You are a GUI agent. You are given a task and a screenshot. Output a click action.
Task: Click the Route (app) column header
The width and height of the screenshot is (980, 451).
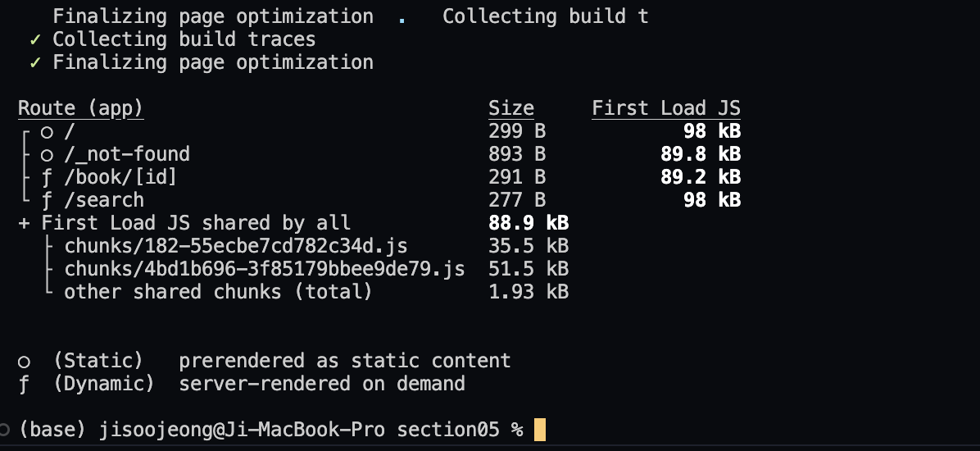pos(80,109)
